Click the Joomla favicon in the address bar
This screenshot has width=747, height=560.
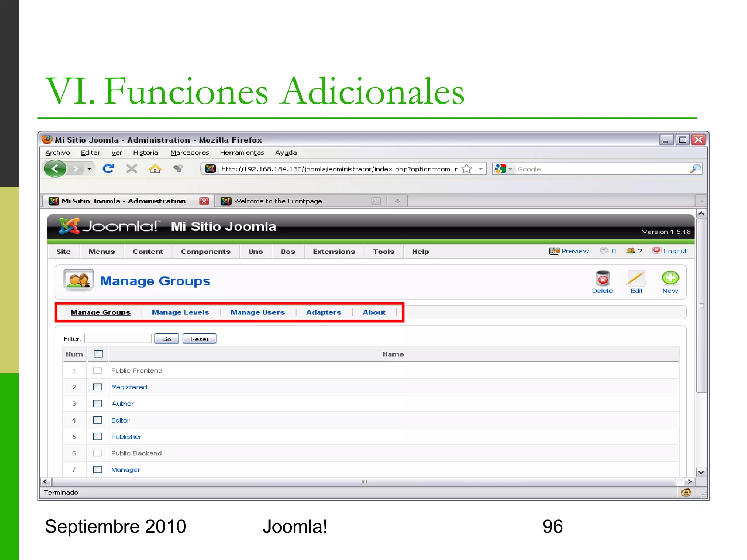coord(210,169)
